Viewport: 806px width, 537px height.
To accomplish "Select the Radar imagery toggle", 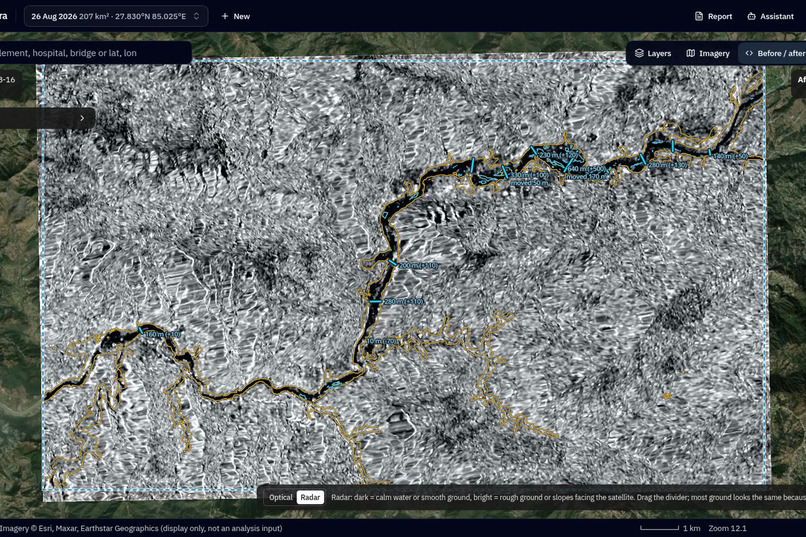I will pyautogui.click(x=310, y=497).
